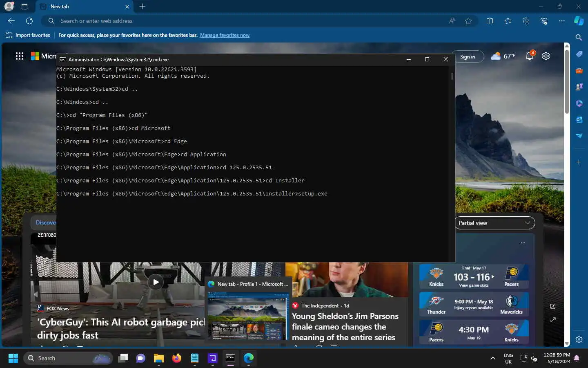Screen dimensions: 588x368
Task: Open the background image info icon
Action: pyautogui.click(x=553, y=306)
